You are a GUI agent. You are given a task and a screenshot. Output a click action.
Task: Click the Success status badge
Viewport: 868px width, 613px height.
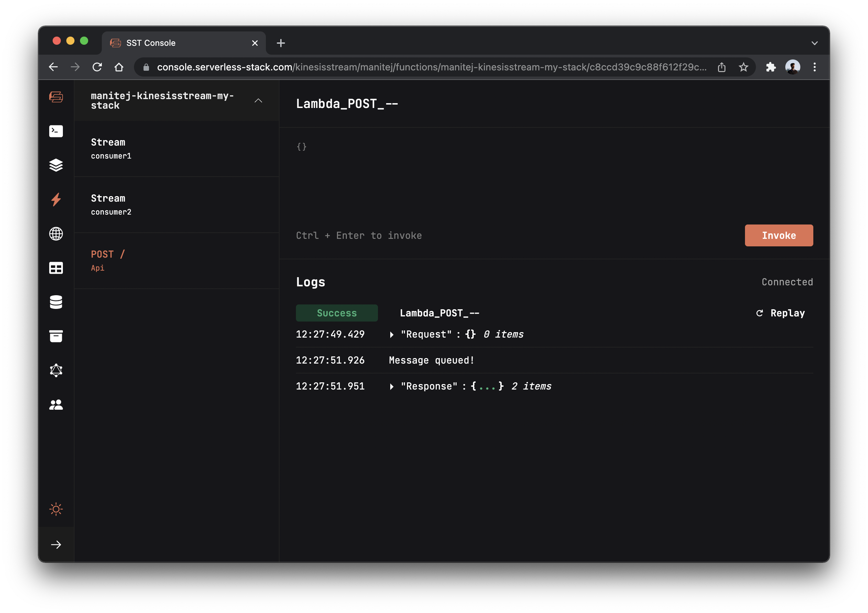click(337, 313)
